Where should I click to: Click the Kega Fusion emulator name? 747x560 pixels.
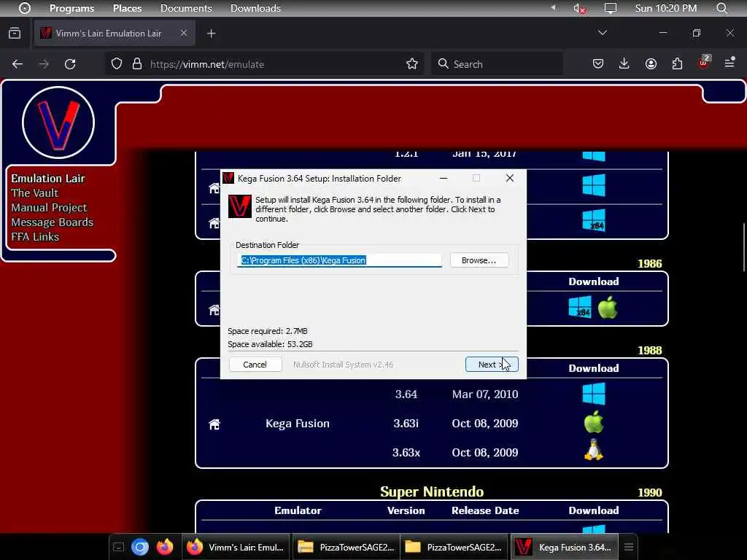pyautogui.click(x=298, y=424)
